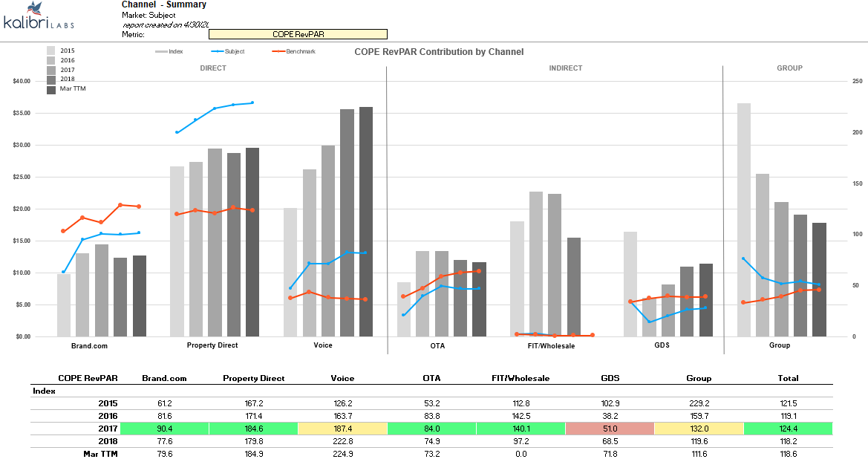Click the 2015 legend color swatch
Image resolution: width=868 pixels, height=459 pixels.
51,51
